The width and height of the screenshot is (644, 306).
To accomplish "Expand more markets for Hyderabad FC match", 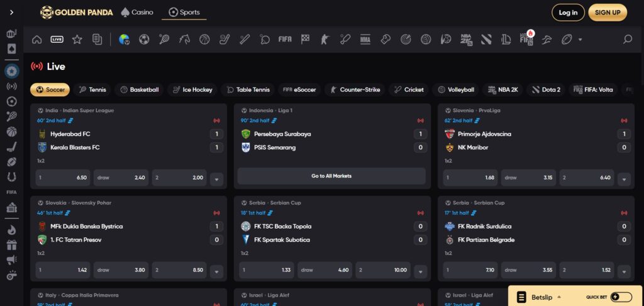I will coord(216,179).
